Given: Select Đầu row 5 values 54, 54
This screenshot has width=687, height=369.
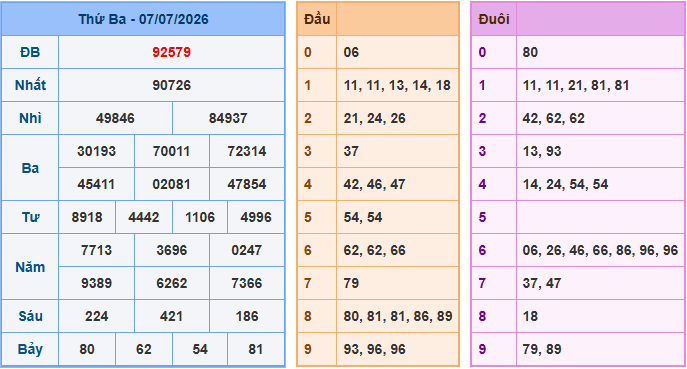Looking at the screenshot, I should pos(363,217).
